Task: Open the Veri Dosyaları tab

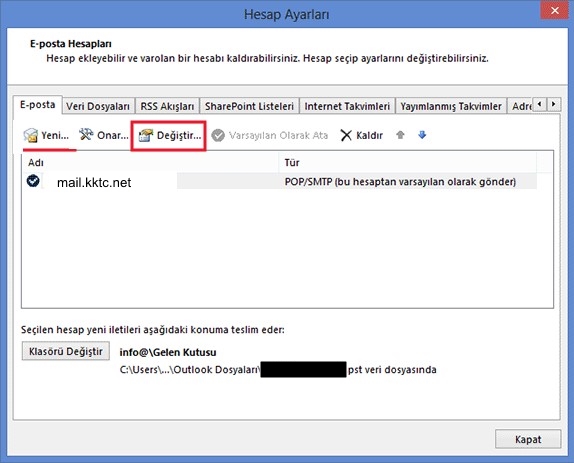Action: point(98,106)
